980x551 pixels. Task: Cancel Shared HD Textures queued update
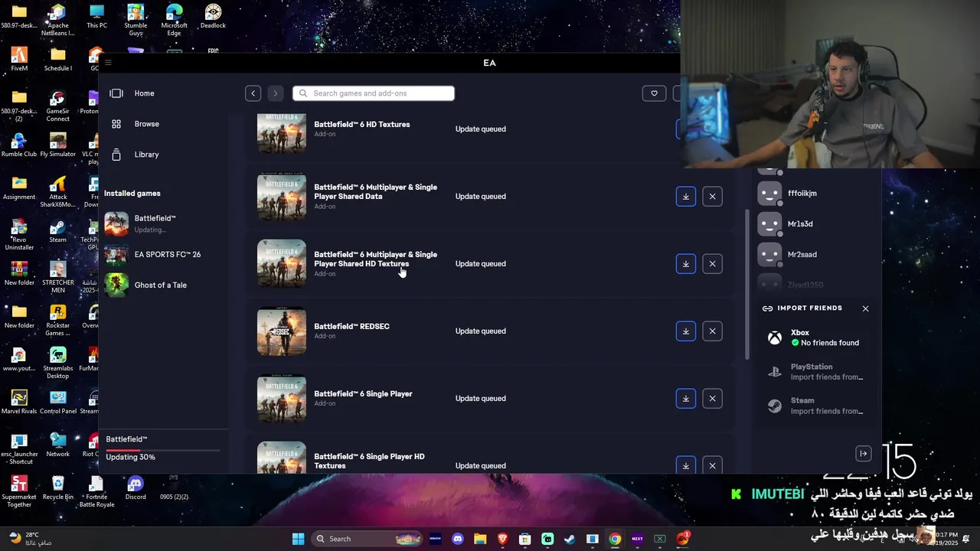[712, 264]
